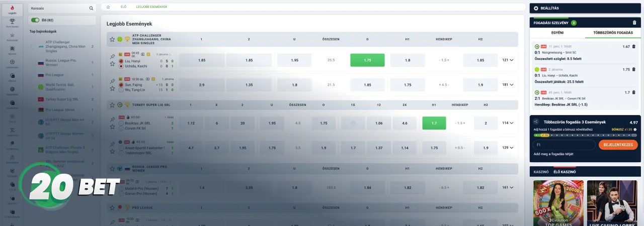Toggle the Élő (82) live switch
This screenshot has height=226, width=644.
tap(35, 20)
